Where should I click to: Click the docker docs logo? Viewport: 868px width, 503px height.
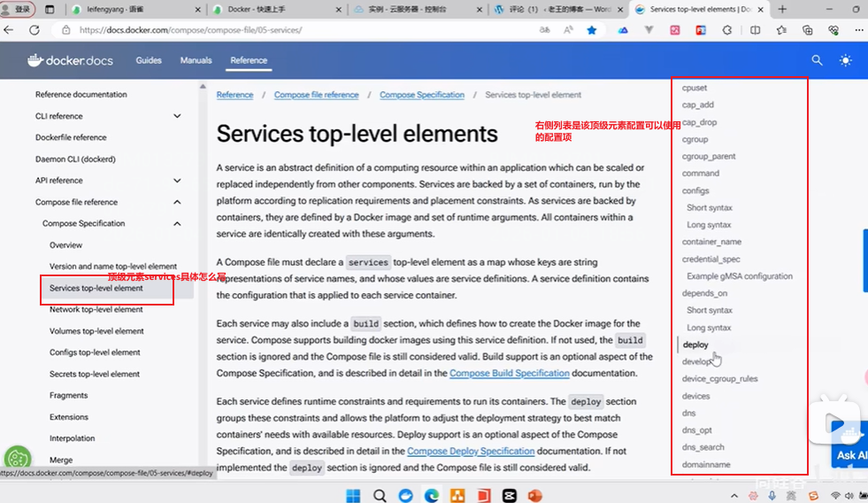70,60
